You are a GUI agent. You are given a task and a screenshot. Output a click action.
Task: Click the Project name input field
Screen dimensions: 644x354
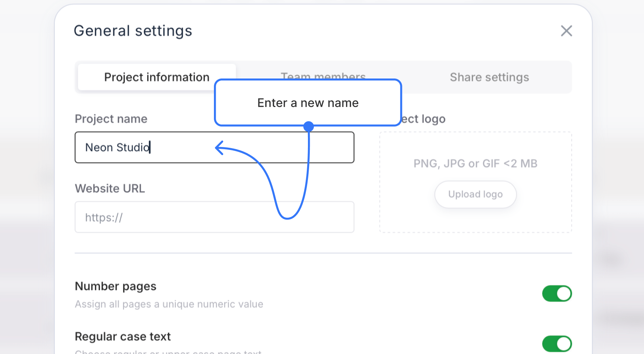214,147
